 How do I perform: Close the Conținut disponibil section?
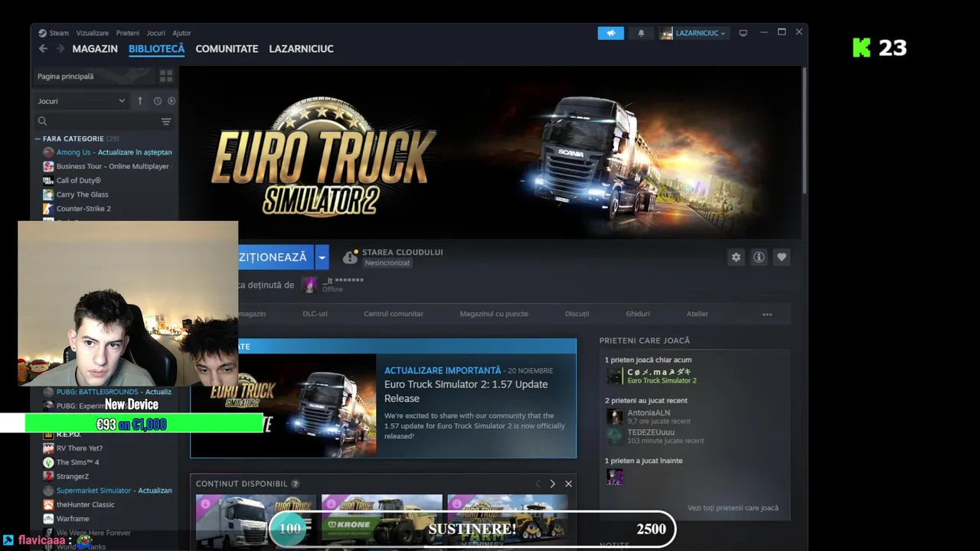coord(568,484)
